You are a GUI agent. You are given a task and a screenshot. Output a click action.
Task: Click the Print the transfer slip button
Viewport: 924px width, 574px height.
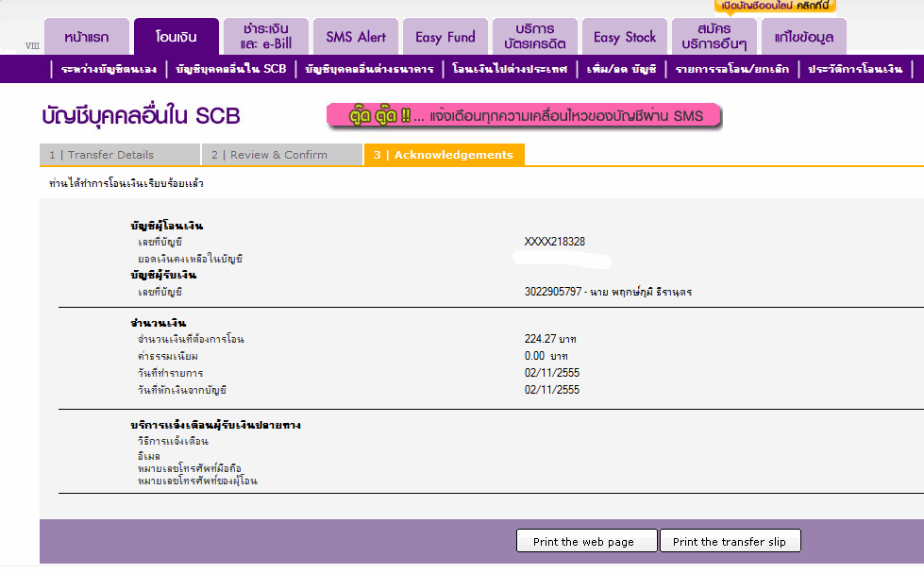click(x=731, y=541)
